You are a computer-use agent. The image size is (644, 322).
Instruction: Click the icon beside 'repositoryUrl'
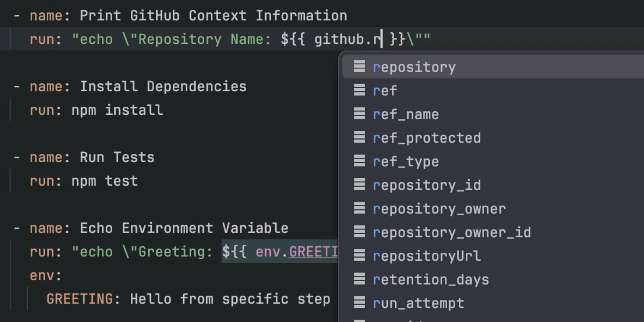(359, 255)
